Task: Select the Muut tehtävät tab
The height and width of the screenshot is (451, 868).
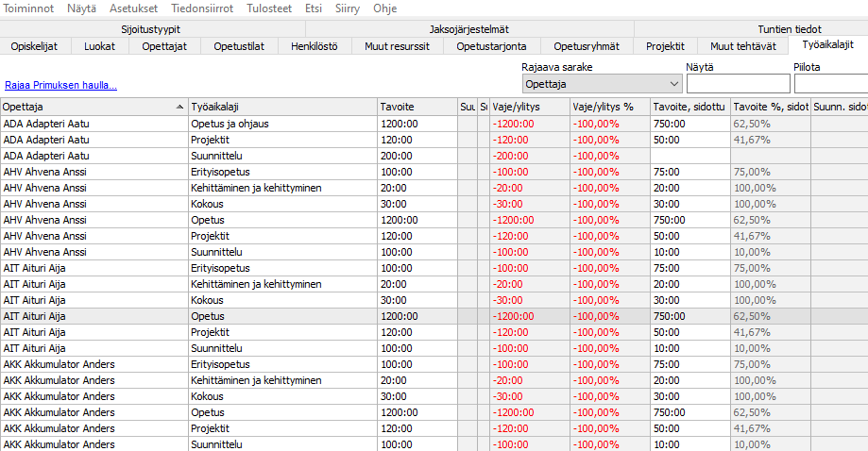Action: pos(744,45)
